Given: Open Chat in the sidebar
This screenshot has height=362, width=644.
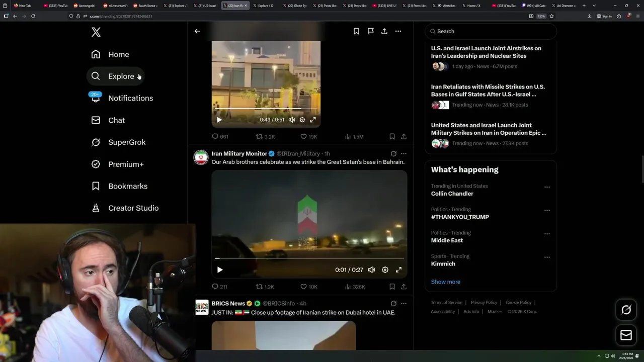Looking at the screenshot, I should tap(108, 120).
